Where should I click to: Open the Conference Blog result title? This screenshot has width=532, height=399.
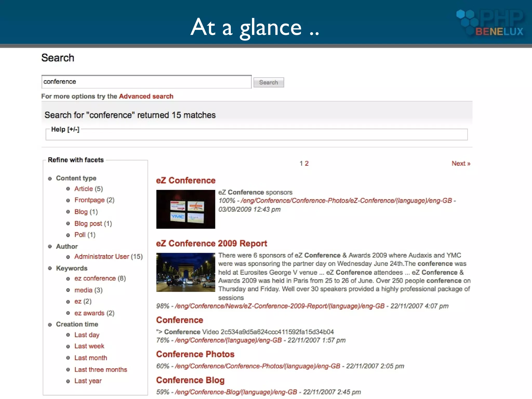[190, 380]
